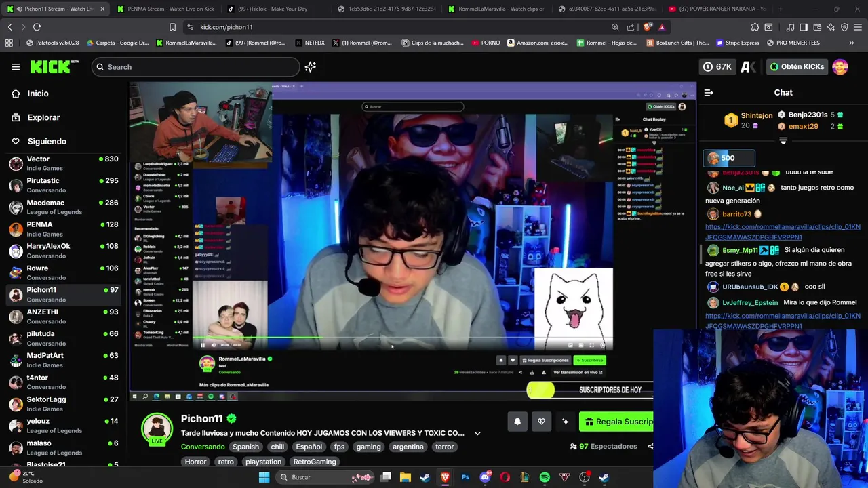Open Spotify from the taskbar
This screenshot has width=868, height=488.
pos(545,477)
